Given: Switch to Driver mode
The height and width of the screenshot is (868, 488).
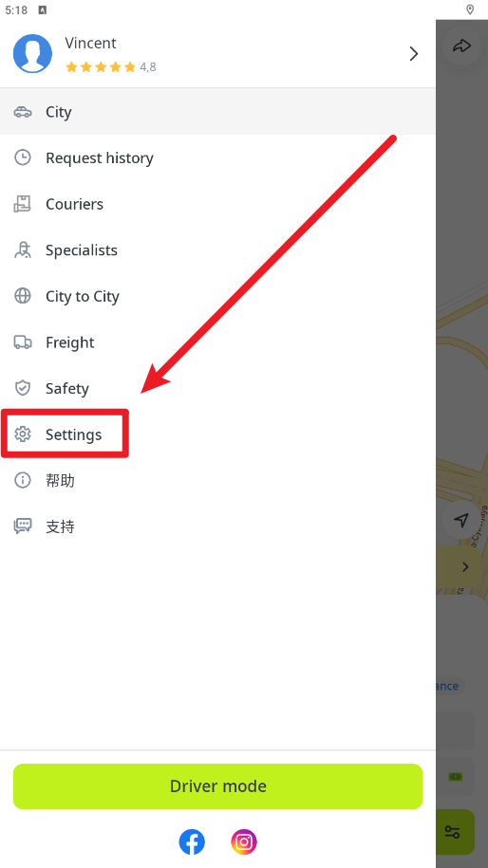Looking at the screenshot, I should point(217,786).
